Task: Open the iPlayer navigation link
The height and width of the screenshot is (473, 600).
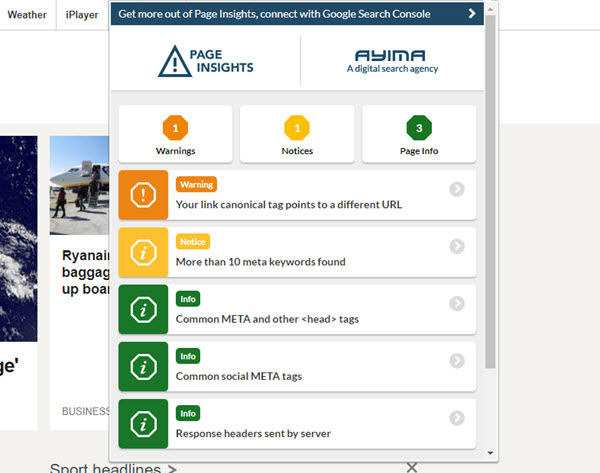Action: click(x=81, y=15)
